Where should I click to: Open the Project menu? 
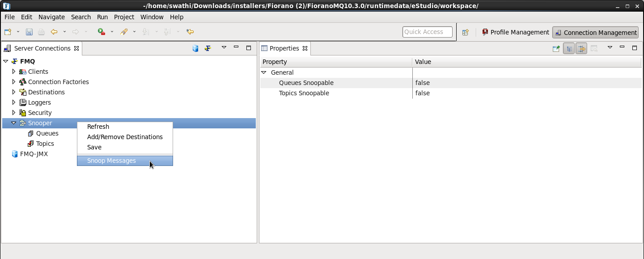click(x=124, y=17)
